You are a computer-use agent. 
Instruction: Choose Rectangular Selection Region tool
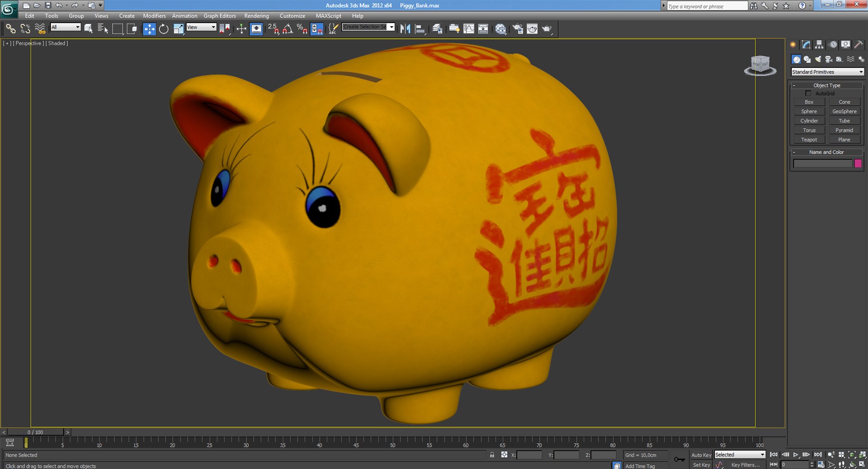[118, 29]
